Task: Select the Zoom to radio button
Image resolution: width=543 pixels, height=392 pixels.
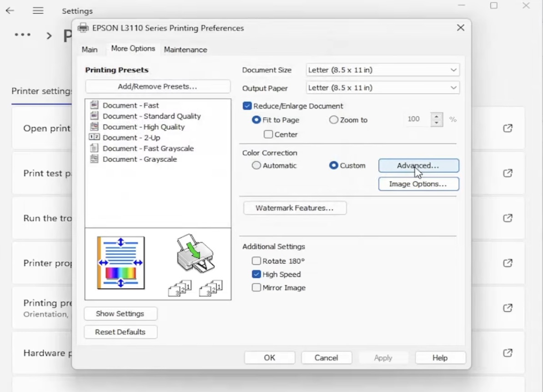Action: point(333,120)
